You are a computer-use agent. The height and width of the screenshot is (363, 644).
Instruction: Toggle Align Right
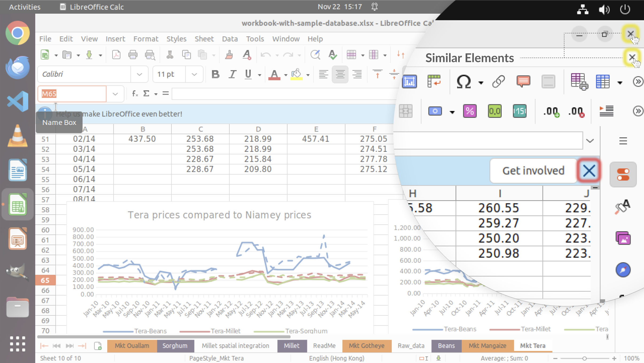[357, 74]
